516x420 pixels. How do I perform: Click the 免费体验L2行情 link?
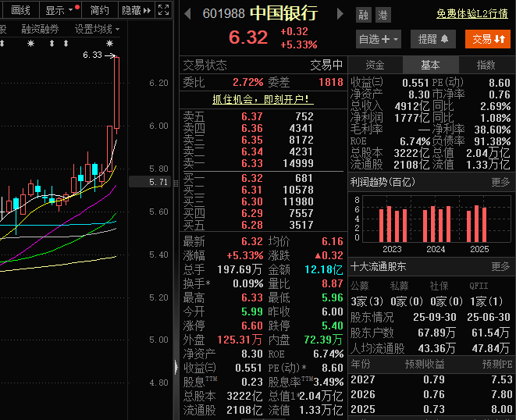coord(472,14)
